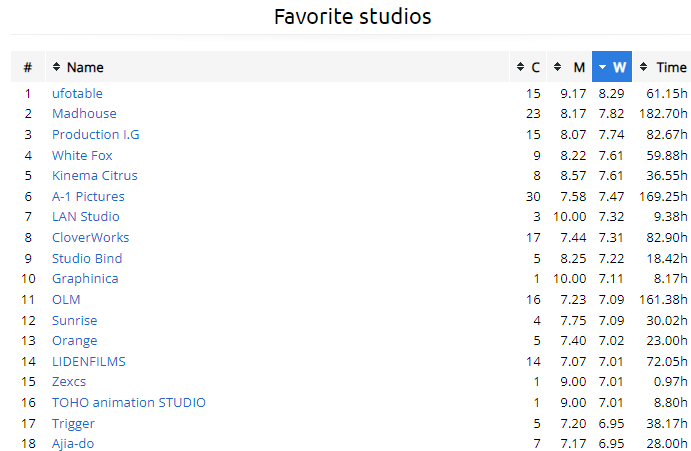Open Production I.G studio page

tap(96, 134)
